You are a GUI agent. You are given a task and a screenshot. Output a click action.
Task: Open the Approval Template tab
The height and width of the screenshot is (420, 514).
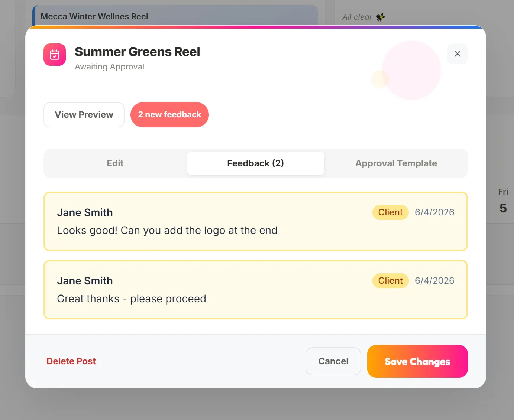click(396, 163)
